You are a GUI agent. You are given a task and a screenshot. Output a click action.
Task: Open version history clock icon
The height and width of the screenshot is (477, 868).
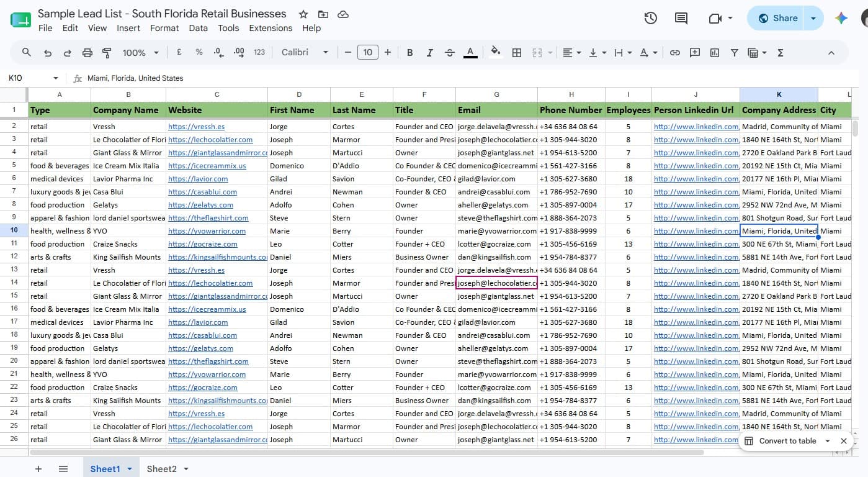point(650,18)
